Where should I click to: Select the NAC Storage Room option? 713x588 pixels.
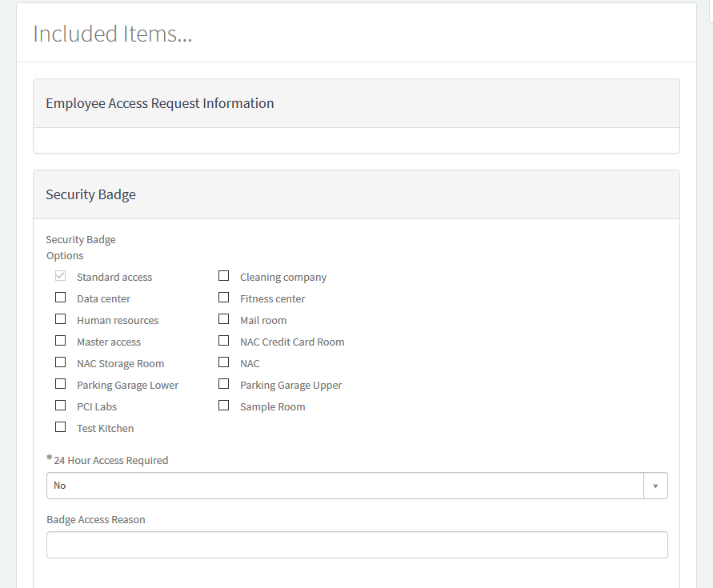click(61, 362)
